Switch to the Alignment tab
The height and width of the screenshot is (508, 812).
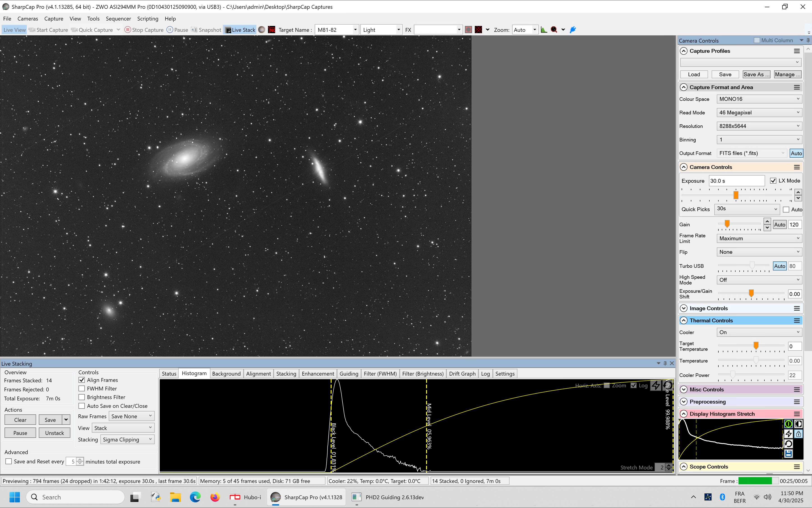coord(258,374)
